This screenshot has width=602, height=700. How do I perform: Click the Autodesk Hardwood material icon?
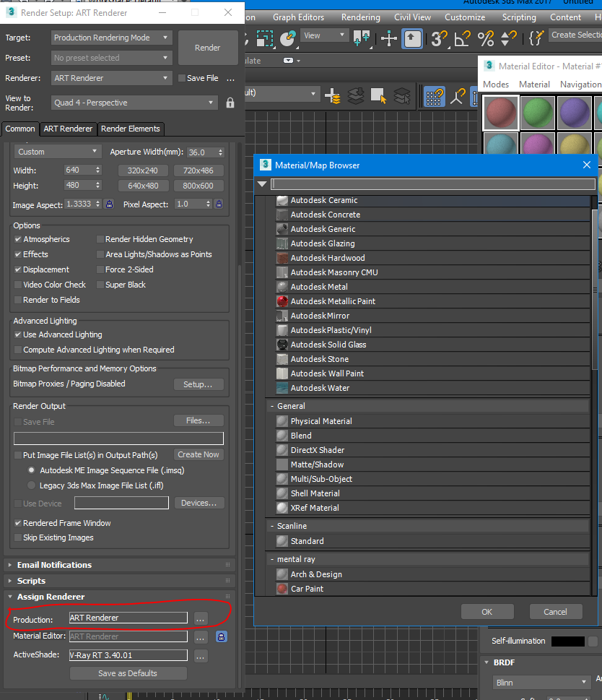pos(282,258)
